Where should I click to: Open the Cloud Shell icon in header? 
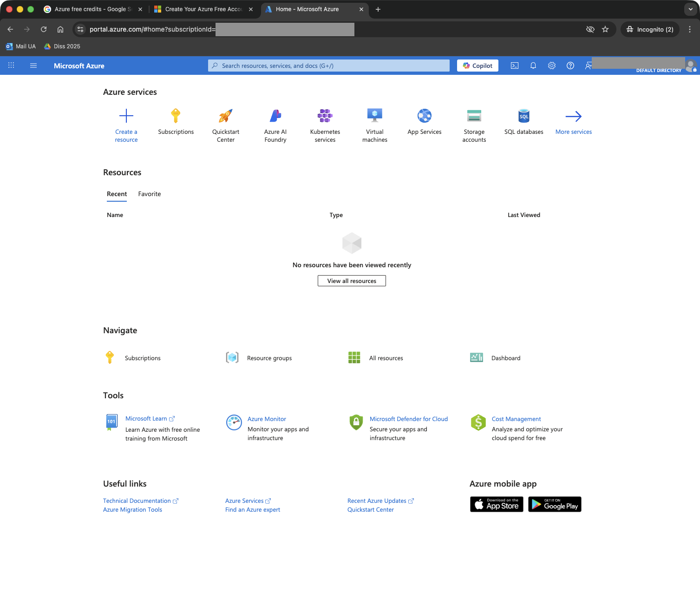pos(515,66)
